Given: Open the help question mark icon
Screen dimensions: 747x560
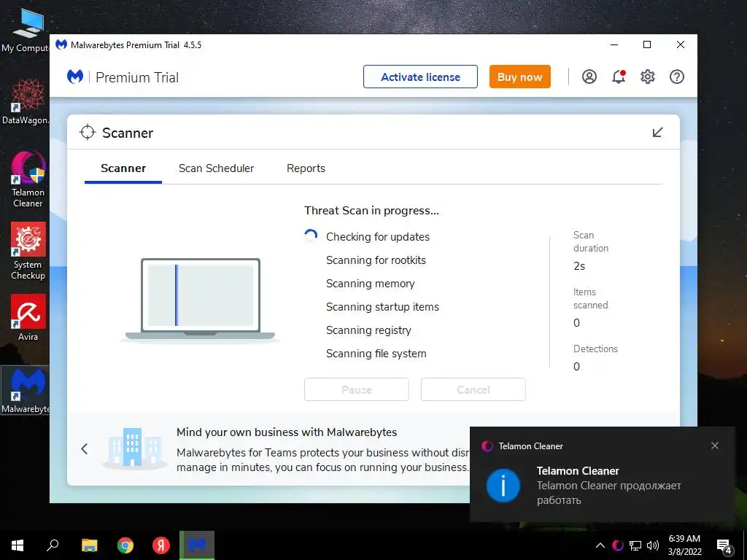Looking at the screenshot, I should tap(676, 77).
